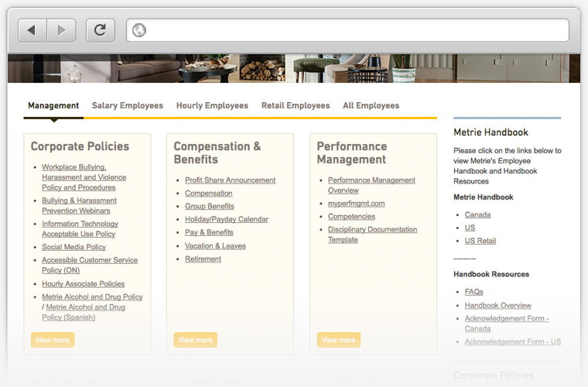Open the All Employees tab
Image resolution: width=588 pixels, height=387 pixels.
[x=371, y=106]
